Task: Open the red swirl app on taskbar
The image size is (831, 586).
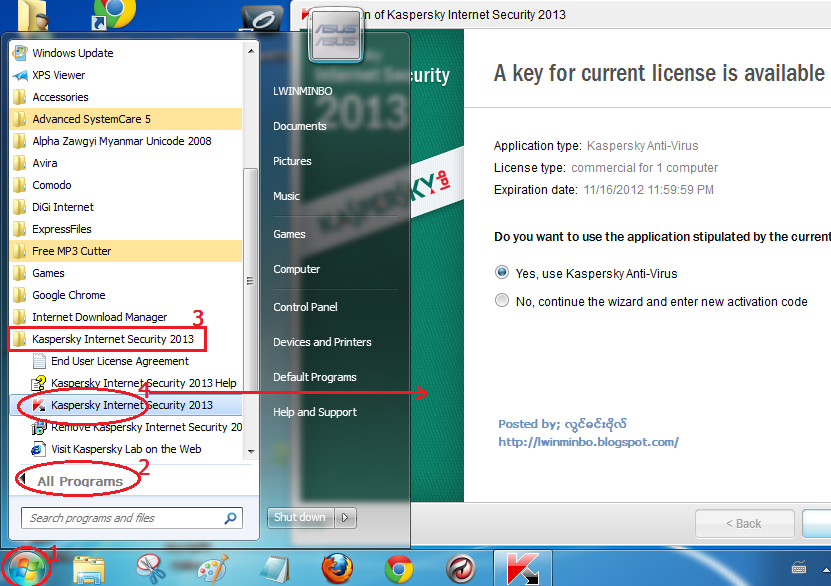Action: click(461, 570)
